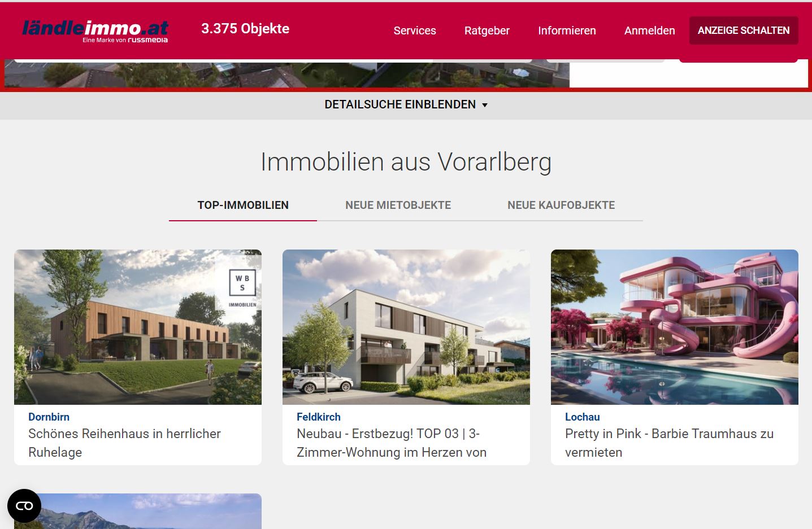Click the Lochau location link
Viewport: 812px width, 529px height.
click(x=582, y=417)
